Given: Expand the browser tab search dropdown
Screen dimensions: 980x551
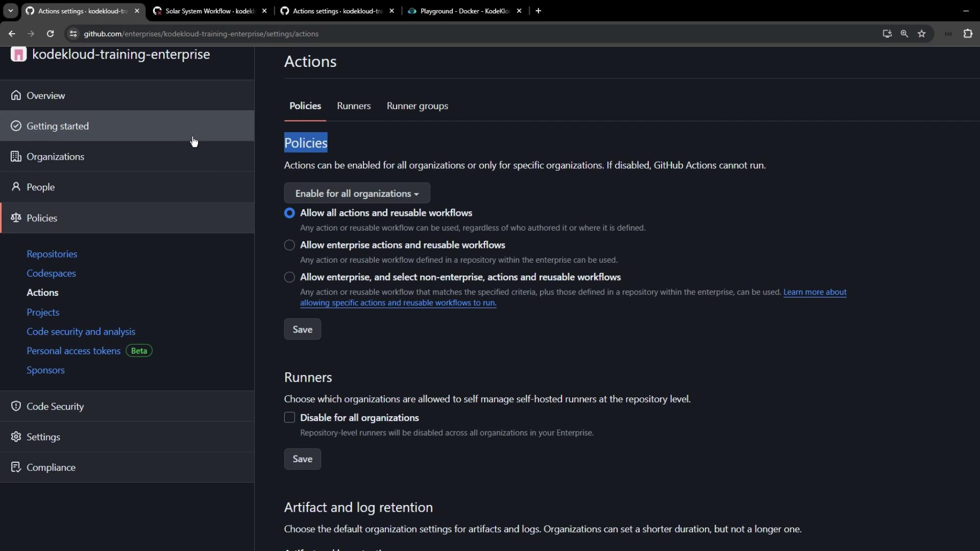Looking at the screenshot, I should point(10,11).
